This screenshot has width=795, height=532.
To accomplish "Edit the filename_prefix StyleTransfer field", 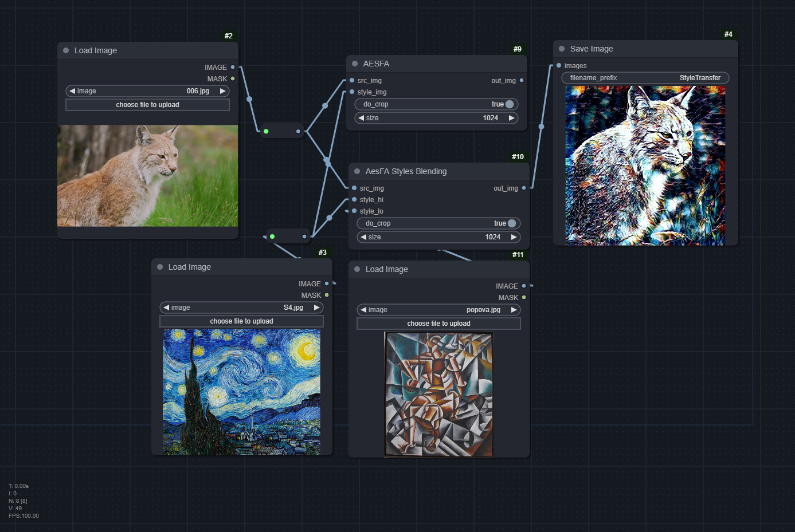I will pyautogui.click(x=645, y=78).
